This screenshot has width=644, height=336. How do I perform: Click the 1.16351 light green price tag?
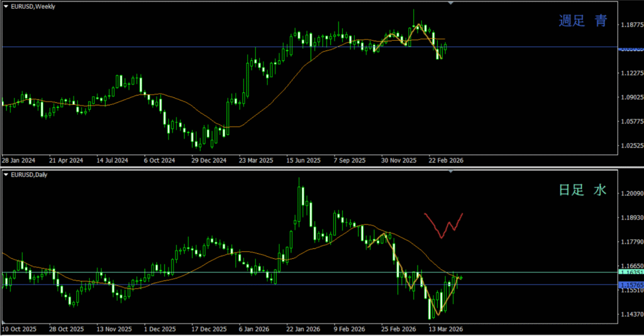click(631, 273)
